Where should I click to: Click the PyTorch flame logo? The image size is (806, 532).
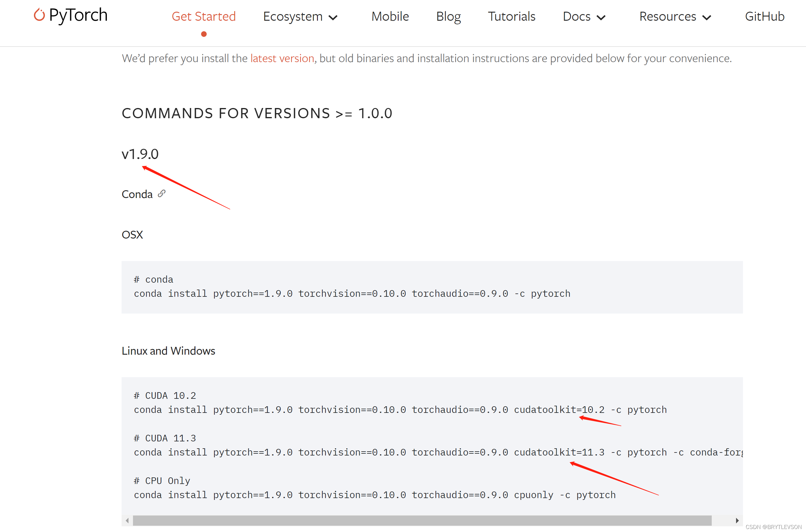(x=39, y=15)
